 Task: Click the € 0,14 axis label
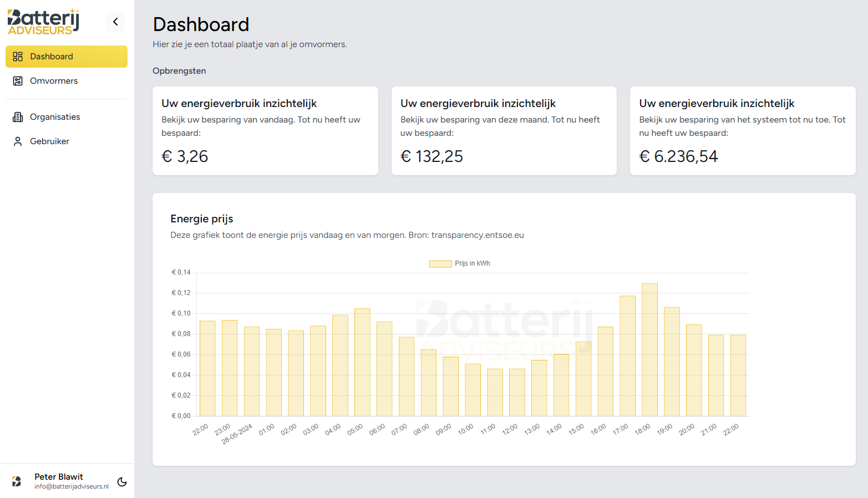(181, 272)
